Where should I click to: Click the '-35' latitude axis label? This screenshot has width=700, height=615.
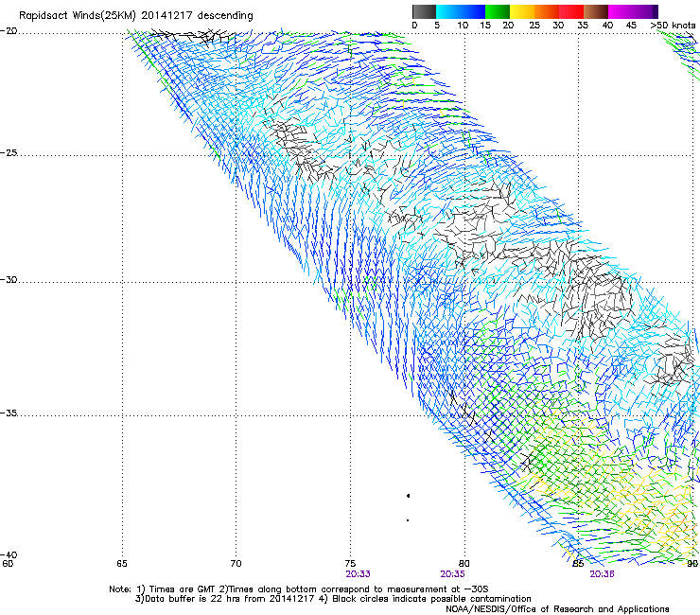(9, 413)
